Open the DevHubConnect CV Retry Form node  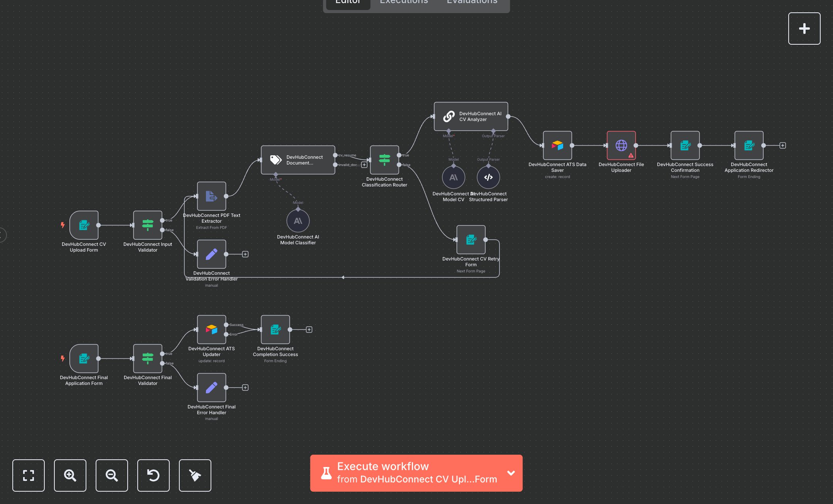(x=470, y=240)
